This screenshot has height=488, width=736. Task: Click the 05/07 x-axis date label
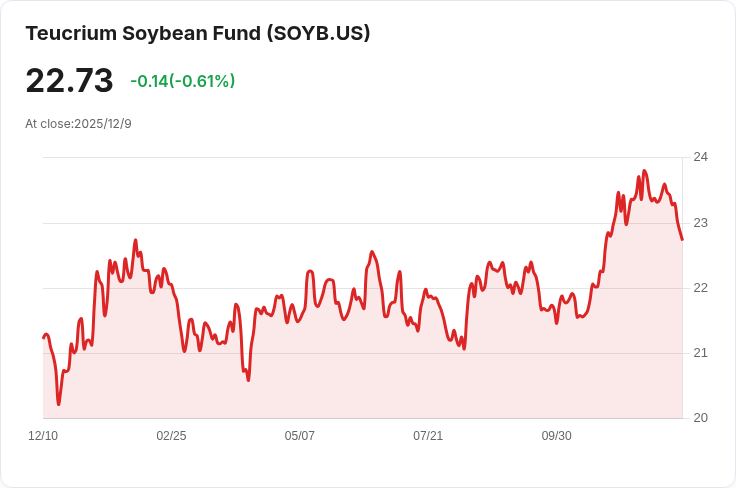click(299, 436)
